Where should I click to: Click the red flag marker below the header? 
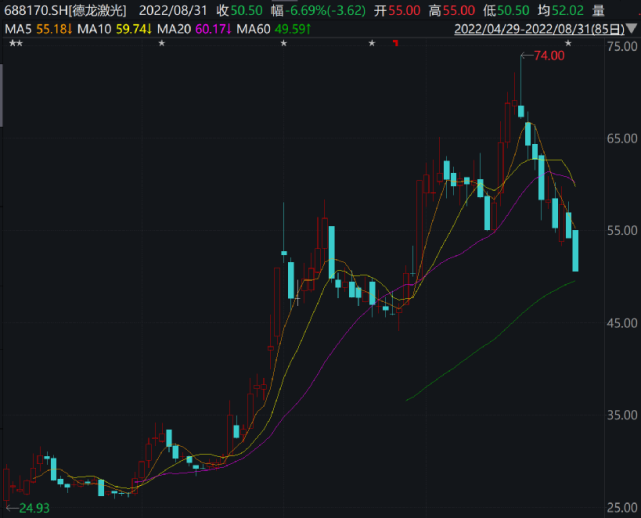click(397, 44)
